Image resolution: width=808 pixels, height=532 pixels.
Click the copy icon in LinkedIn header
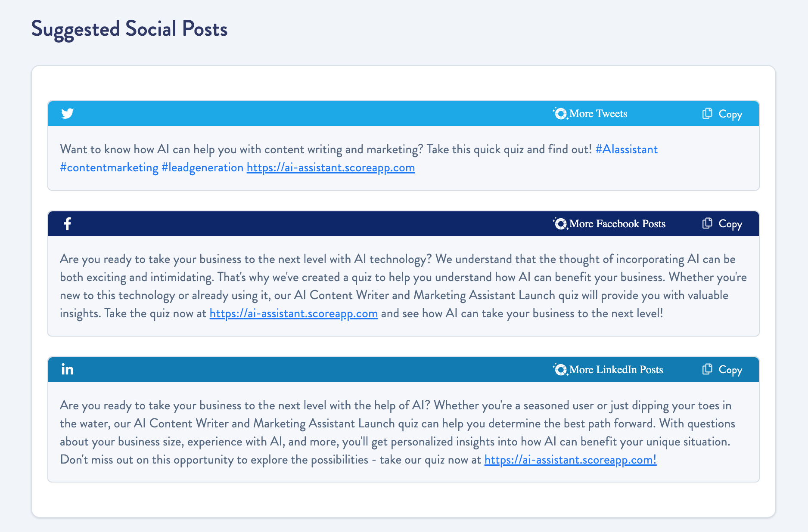pyautogui.click(x=707, y=369)
